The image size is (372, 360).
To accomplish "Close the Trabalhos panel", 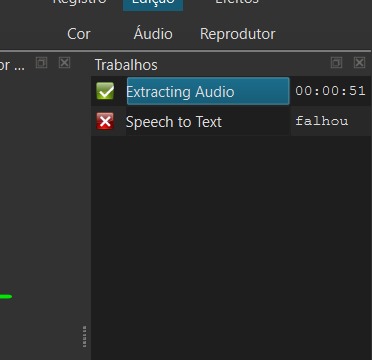I will pyautogui.click(x=359, y=62).
